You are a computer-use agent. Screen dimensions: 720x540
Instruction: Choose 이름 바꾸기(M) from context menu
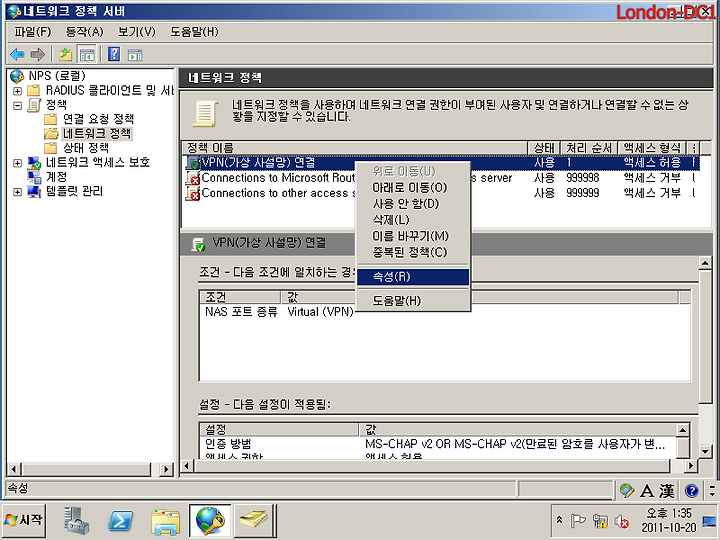413,236
